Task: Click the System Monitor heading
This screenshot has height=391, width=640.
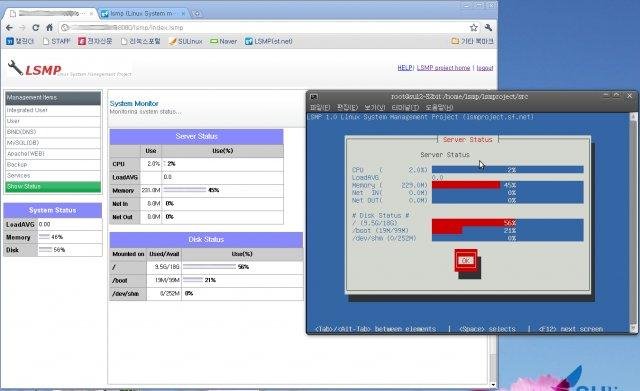Action: (x=134, y=104)
